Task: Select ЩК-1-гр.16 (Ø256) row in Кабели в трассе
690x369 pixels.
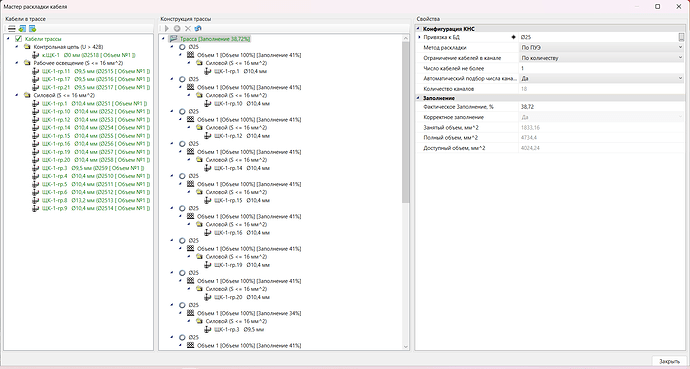Action: pyautogui.click(x=95, y=144)
